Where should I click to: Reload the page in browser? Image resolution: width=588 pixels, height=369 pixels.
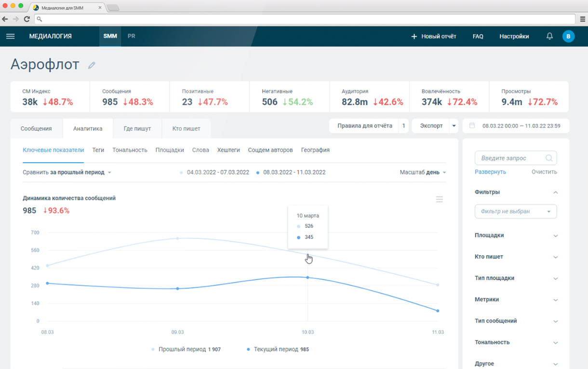click(x=27, y=19)
